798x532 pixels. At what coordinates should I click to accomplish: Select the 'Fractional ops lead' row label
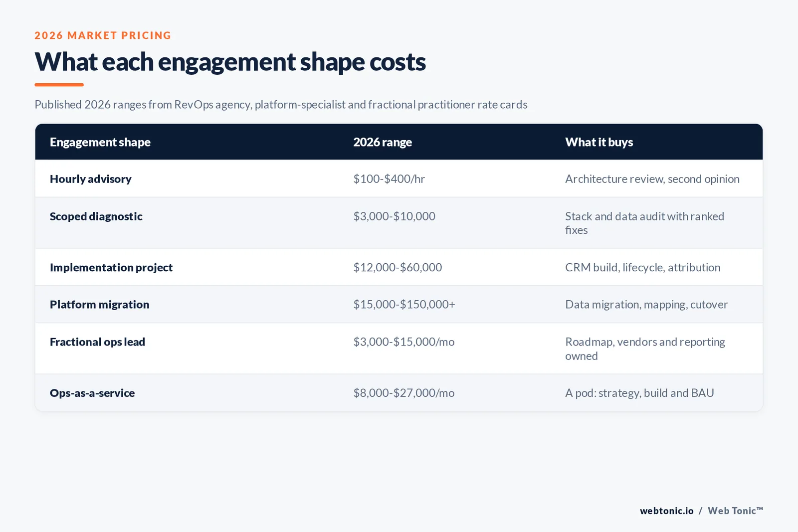point(98,342)
